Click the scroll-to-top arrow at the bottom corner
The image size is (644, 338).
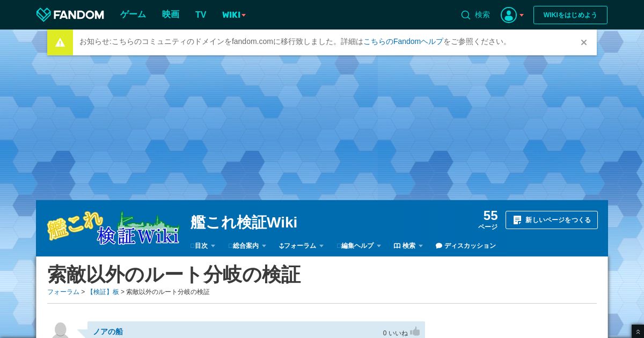[x=638, y=332]
